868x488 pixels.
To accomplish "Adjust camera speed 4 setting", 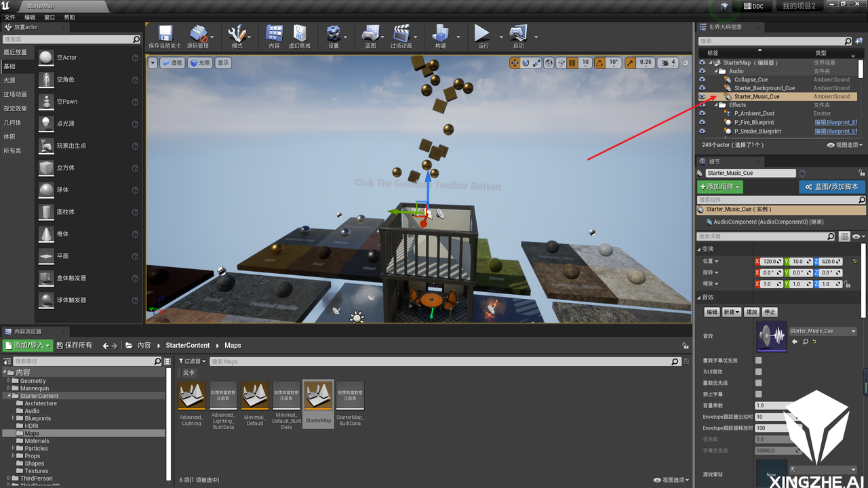I will point(668,62).
